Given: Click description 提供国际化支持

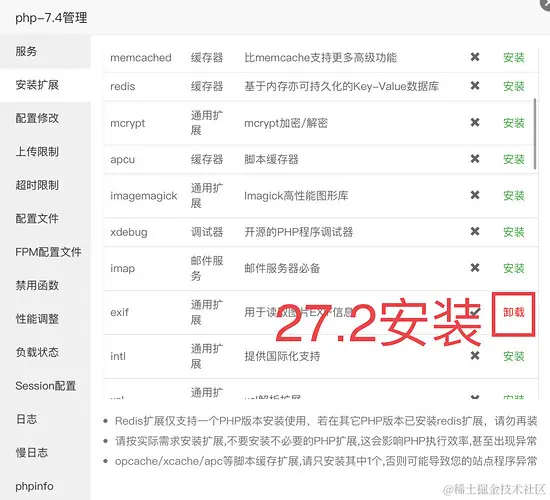Looking at the screenshot, I should [x=282, y=356].
